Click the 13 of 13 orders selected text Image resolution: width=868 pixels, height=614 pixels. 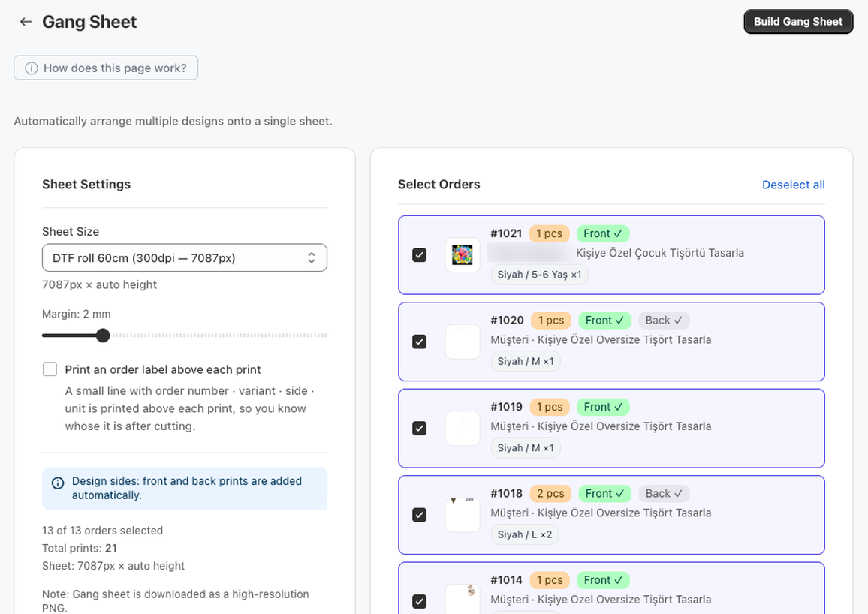click(x=102, y=531)
